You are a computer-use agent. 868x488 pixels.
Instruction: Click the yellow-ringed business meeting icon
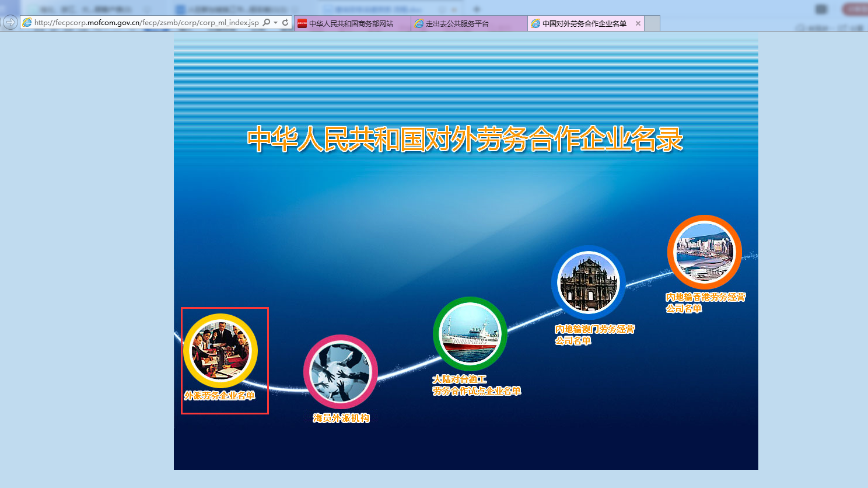click(x=220, y=350)
